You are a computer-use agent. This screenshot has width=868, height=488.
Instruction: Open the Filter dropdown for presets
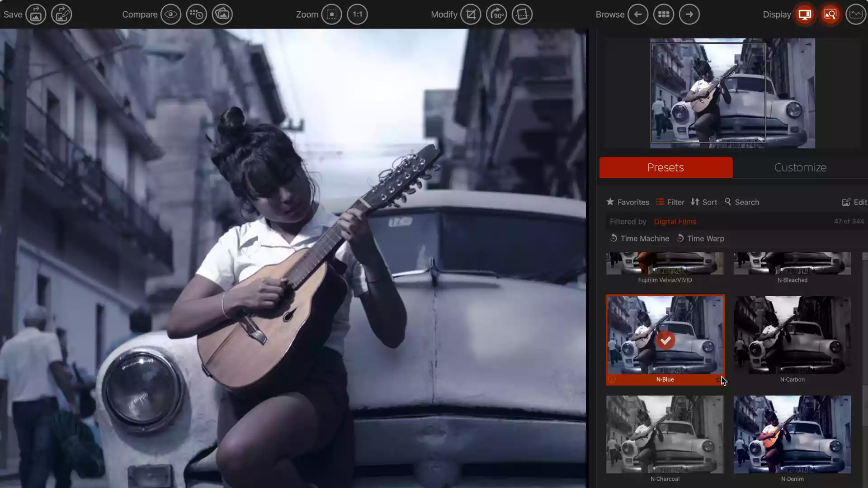click(x=670, y=202)
